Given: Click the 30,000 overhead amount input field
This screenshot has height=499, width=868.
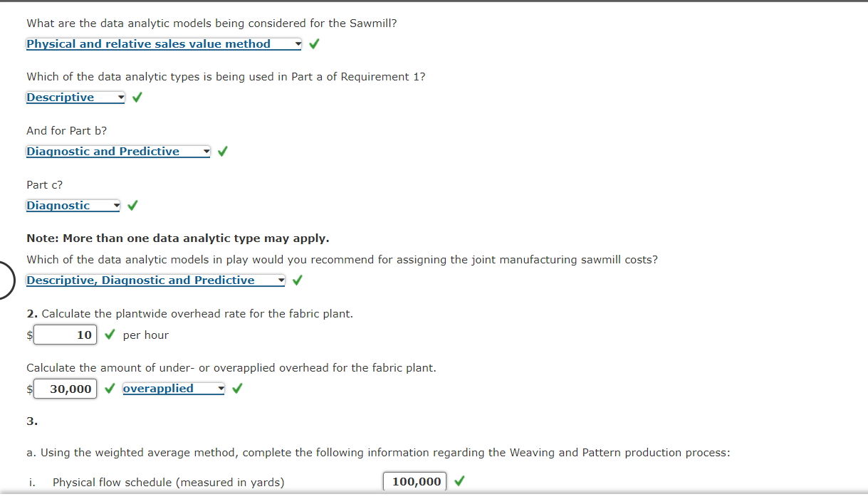Looking at the screenshot, I should 65,389.
